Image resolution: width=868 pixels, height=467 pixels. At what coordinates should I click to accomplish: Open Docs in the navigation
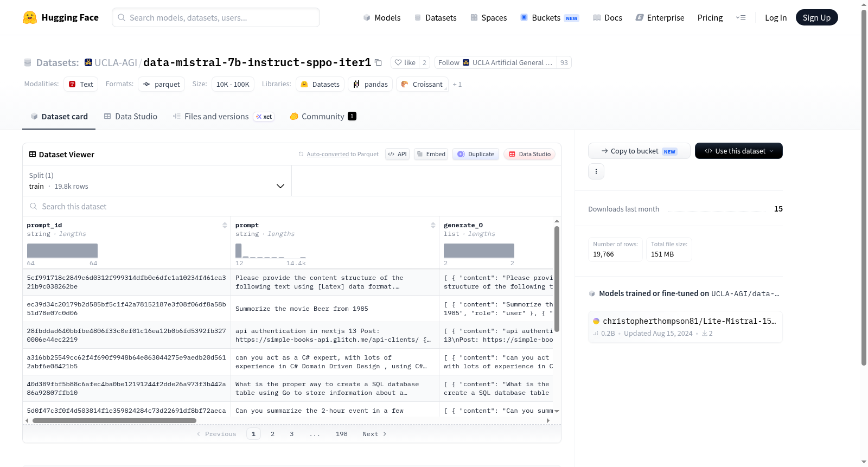(607, 17)
